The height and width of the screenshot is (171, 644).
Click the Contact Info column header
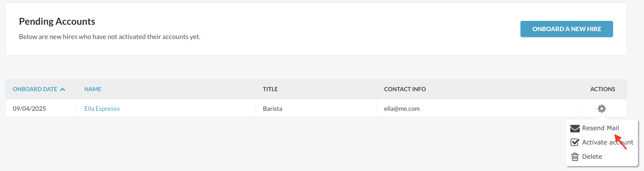point(405,89)
